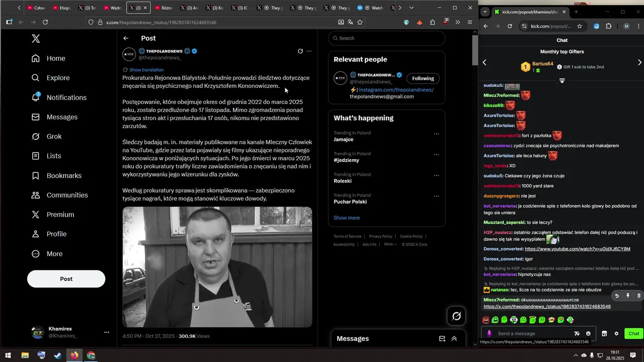Close the active X browser tab

point(145,8)
